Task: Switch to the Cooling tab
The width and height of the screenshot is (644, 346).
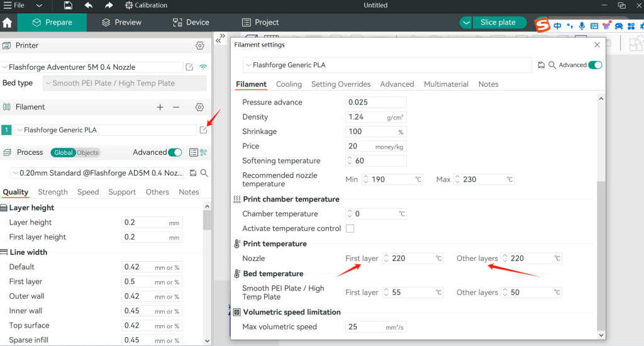Action: pyautogui.click(x=289, y=84)
